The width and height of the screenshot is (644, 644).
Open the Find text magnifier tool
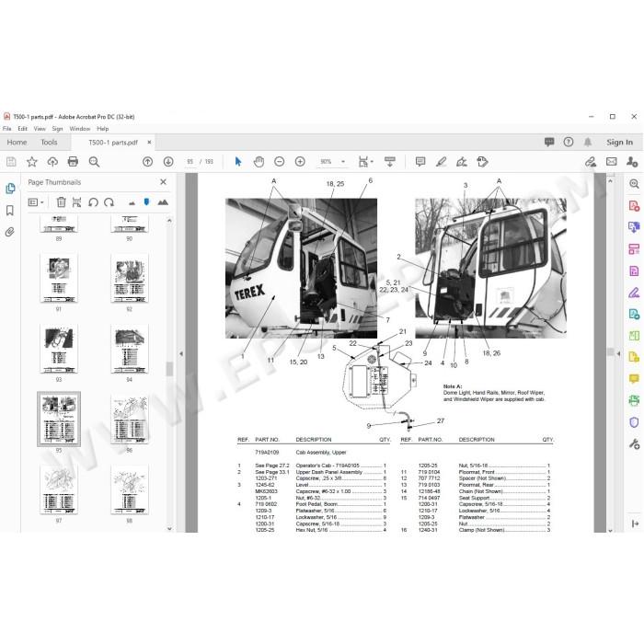point(94,162)
